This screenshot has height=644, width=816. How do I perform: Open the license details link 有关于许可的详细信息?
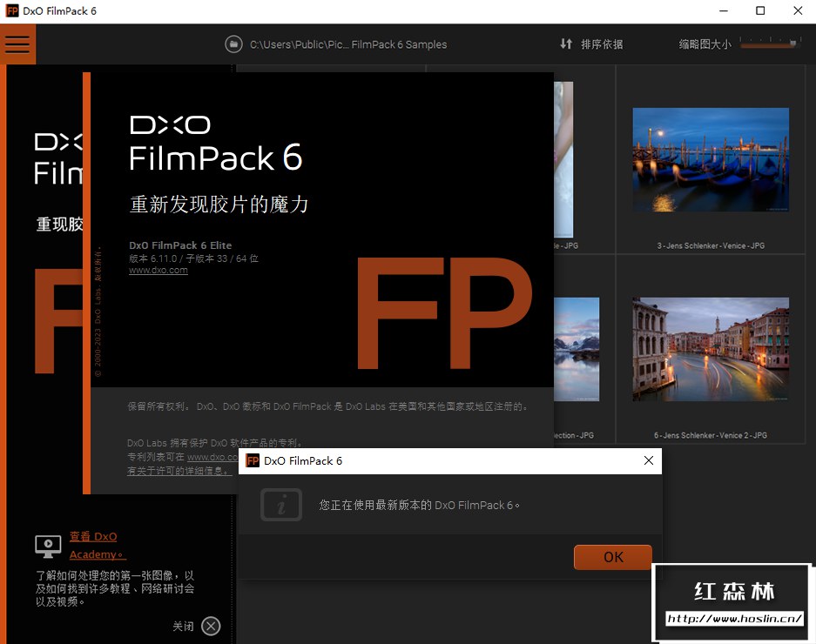179,471
